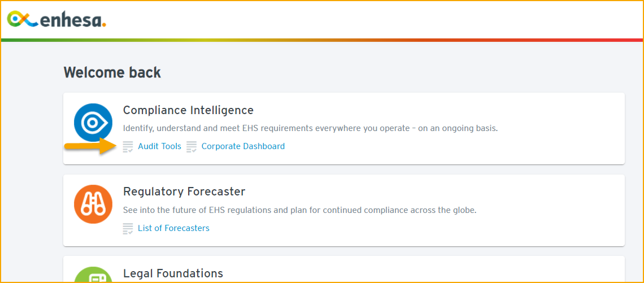This screenshot has height=283, width=644.
Task: Click the checklist icon beside Corporate Dashboard
Action: click(x=192, y=147)
